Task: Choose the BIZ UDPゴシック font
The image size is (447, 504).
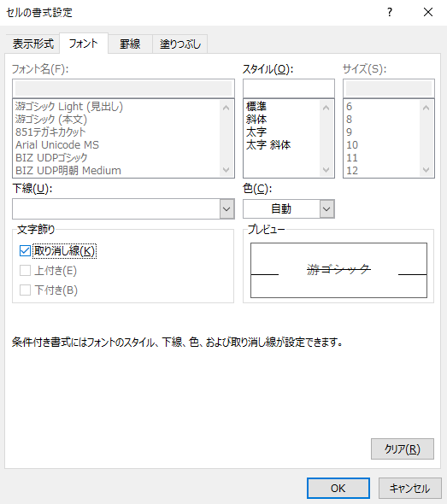Action: (51, 158)
